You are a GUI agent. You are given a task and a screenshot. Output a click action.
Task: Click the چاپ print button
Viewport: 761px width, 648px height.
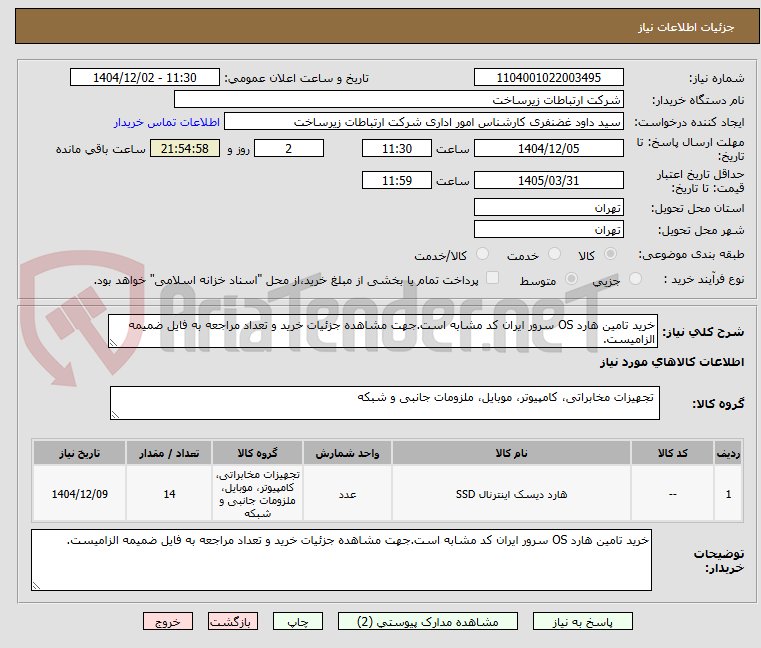298,621
